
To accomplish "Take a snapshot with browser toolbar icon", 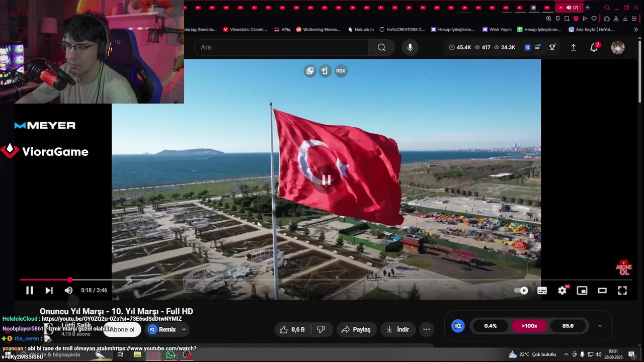I will 567,19.
